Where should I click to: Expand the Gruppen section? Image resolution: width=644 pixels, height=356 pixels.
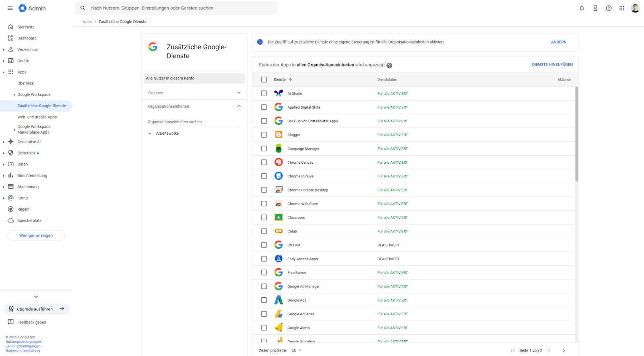click(239, 93)
